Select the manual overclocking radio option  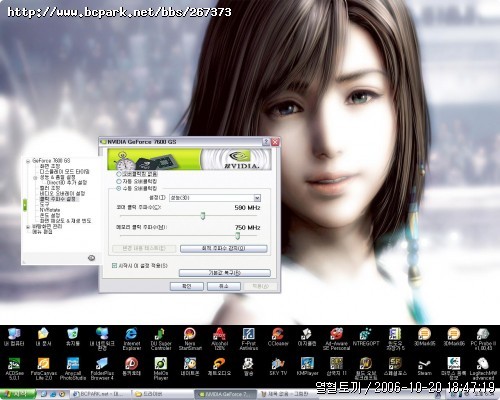(119, 188)
